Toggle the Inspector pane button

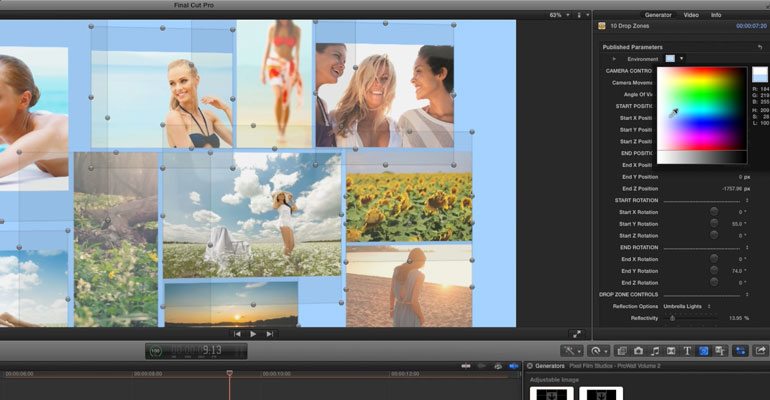(x=741, y=350)
